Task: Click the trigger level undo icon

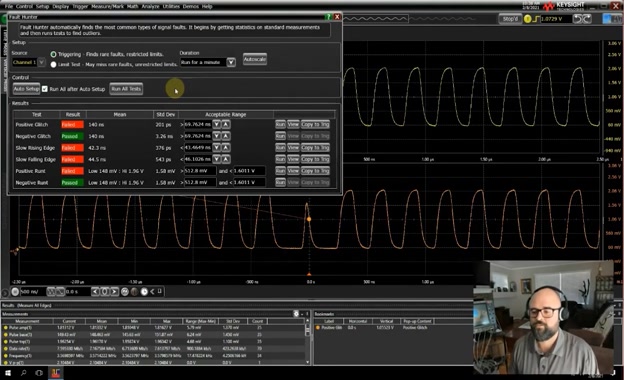Action: point(577,19)
